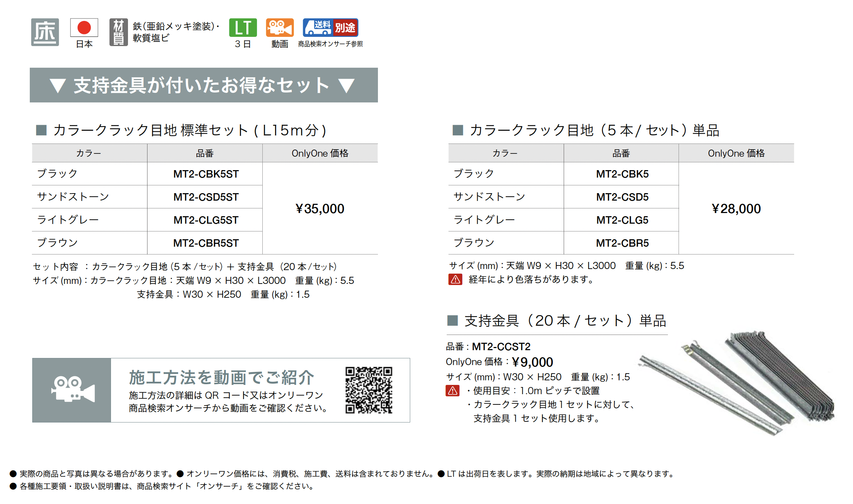Click the red warning icon beside 経年により色落ち
Viewport: 853px width, 504px height.
click(x=455, y=280)
